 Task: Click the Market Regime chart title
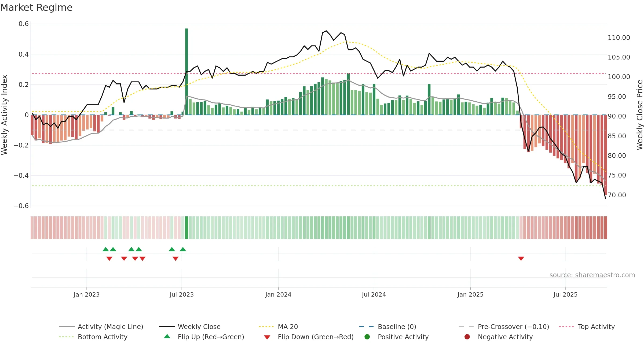tap(36, 8)
